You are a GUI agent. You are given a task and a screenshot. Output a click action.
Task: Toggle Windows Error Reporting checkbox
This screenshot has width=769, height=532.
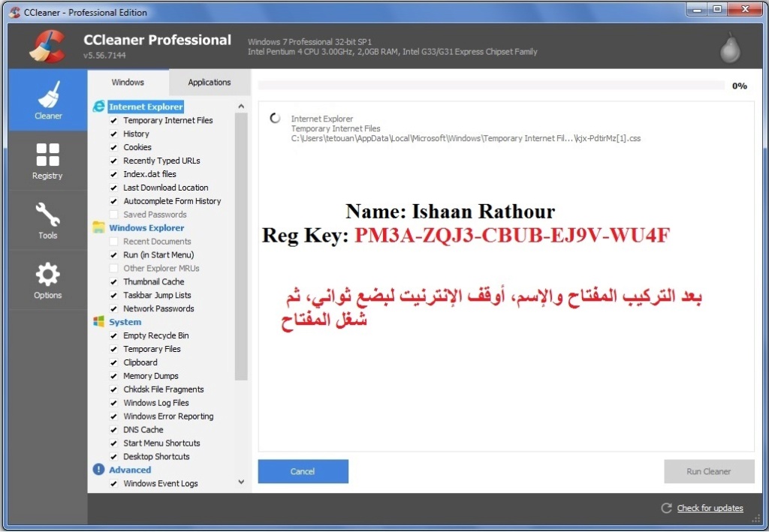coord(114,416)
